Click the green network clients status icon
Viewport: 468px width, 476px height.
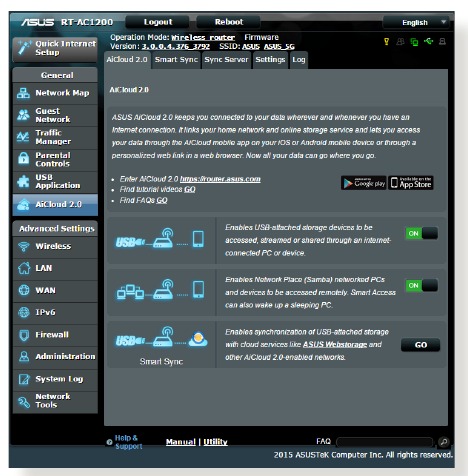(414, 42)
